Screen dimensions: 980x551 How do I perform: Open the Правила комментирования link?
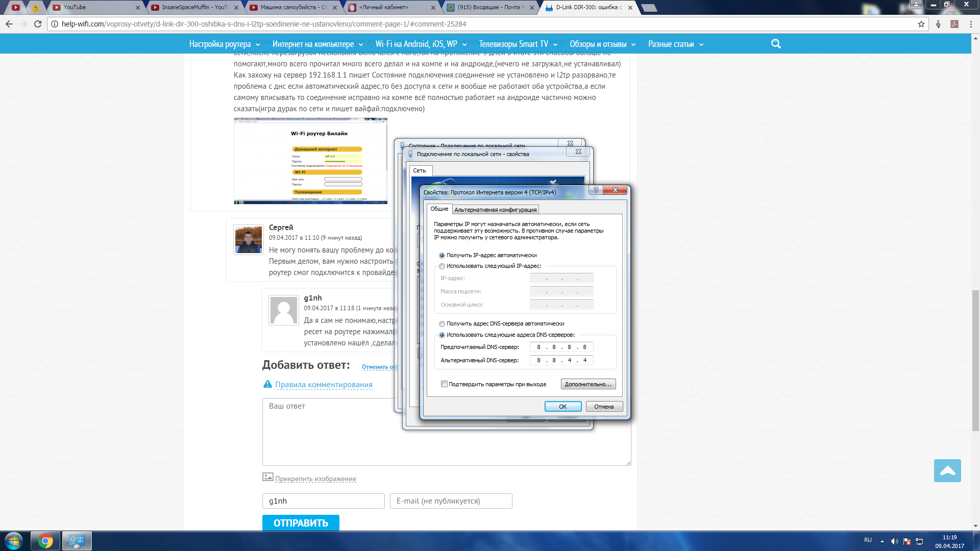click(x=324, y=385)
